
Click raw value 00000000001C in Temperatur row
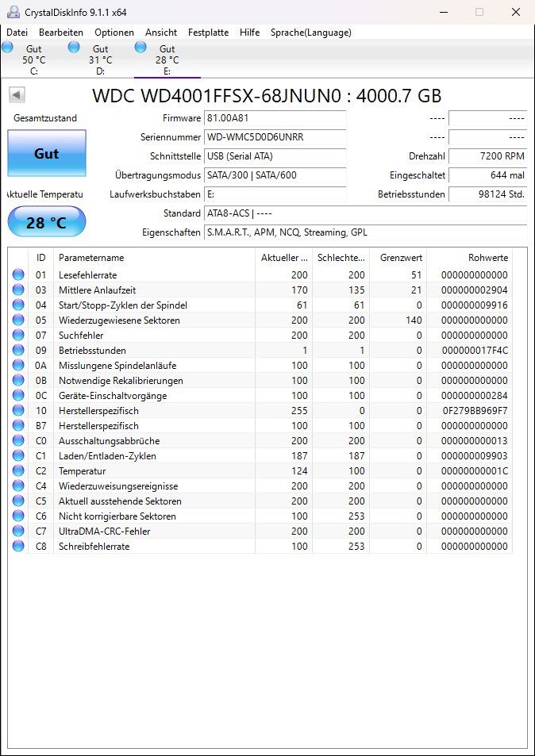click(x=475, y=471)
